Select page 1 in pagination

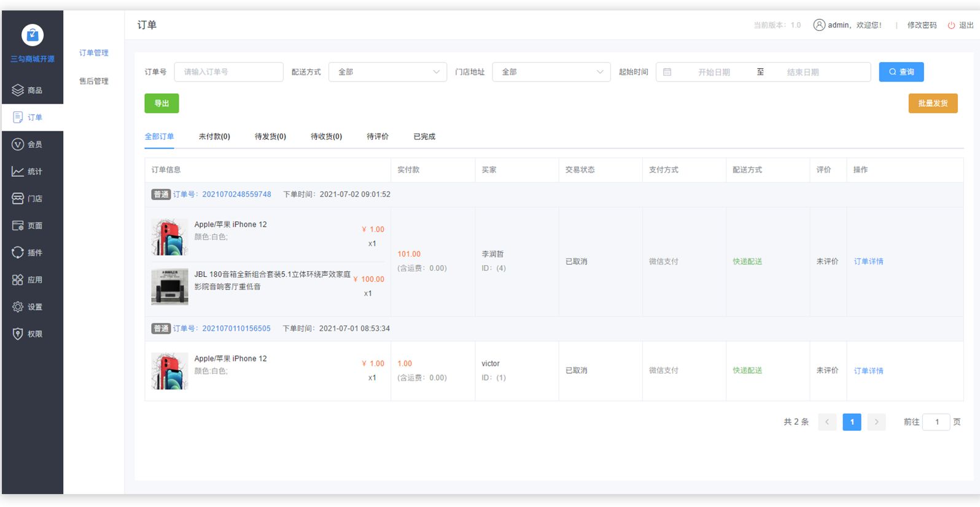click(852, 422)
